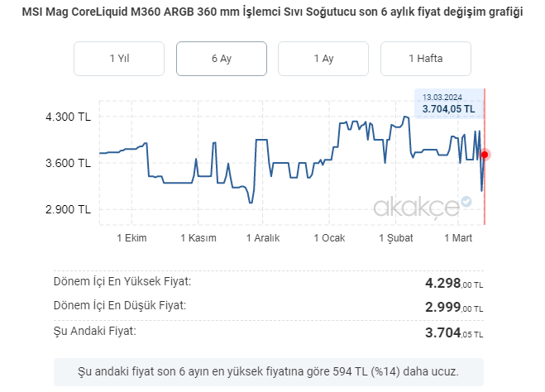The image size is (545, 392).
Task: Click the 1 Mart date label
Action: (458, 237)
